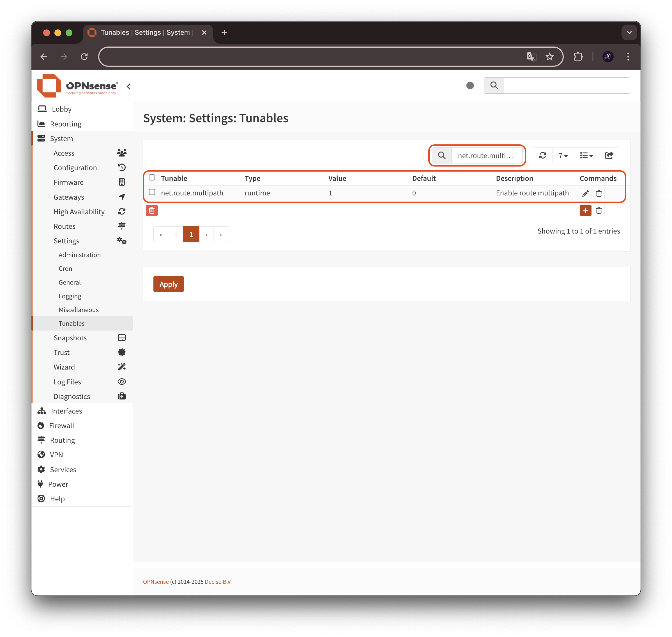Click the tunables search field
The width and height of the screenshot is (672, 637).
(486, 156)
